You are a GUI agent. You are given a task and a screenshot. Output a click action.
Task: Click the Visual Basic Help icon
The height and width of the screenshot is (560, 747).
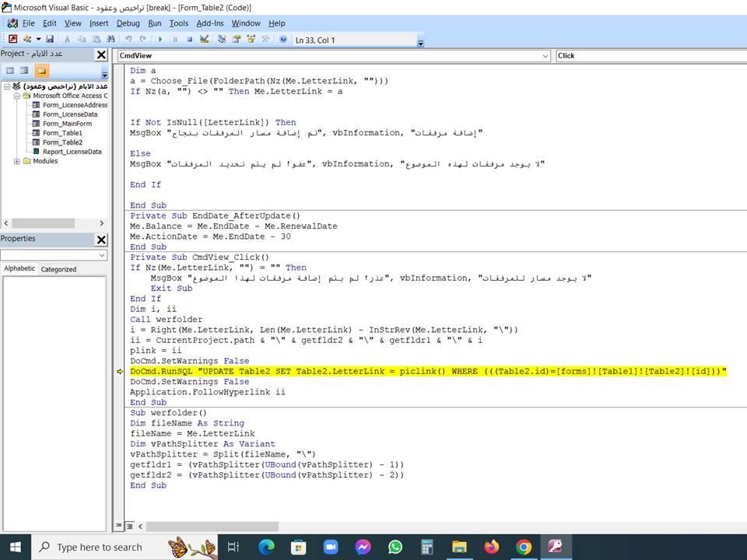(283, 39)
